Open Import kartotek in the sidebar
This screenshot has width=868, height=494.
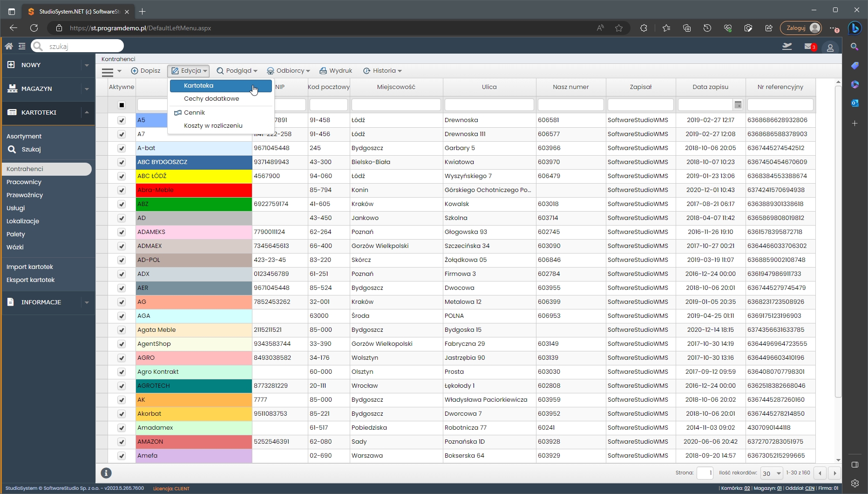pos(30,267)
